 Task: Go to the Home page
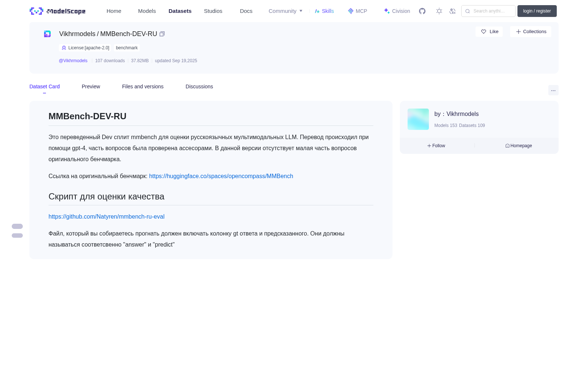pyautogui.click(x=114, y=11)
